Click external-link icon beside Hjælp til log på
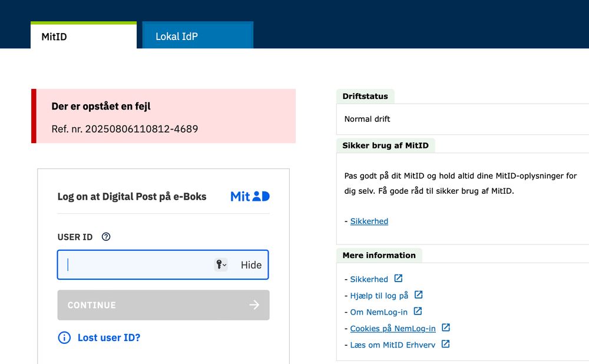Image resolution: width=589 pixels, height=364 pixels. (418, 295)
